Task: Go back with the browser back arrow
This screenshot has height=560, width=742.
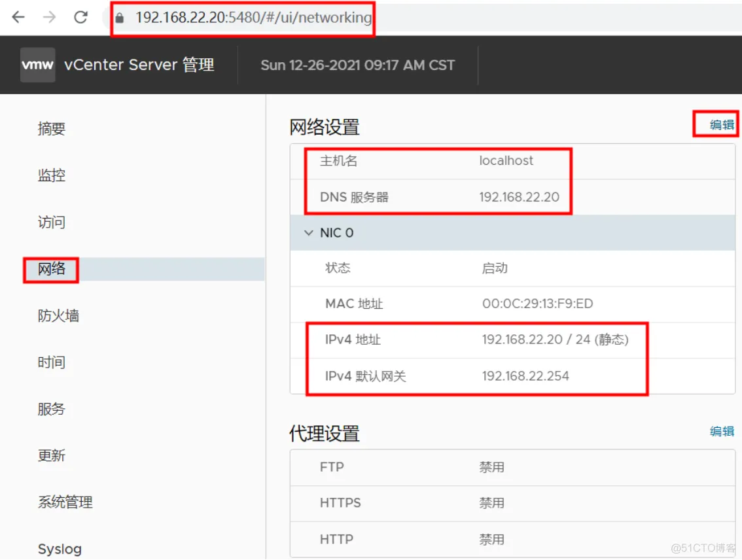Action: pyautogui.click(x=18, y=18)
